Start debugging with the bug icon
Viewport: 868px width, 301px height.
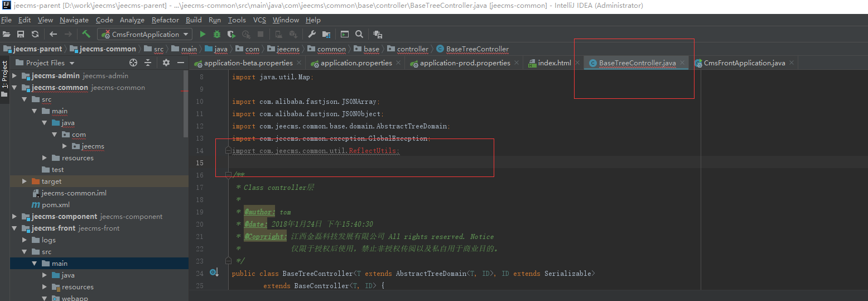click(x=217, y=35)
